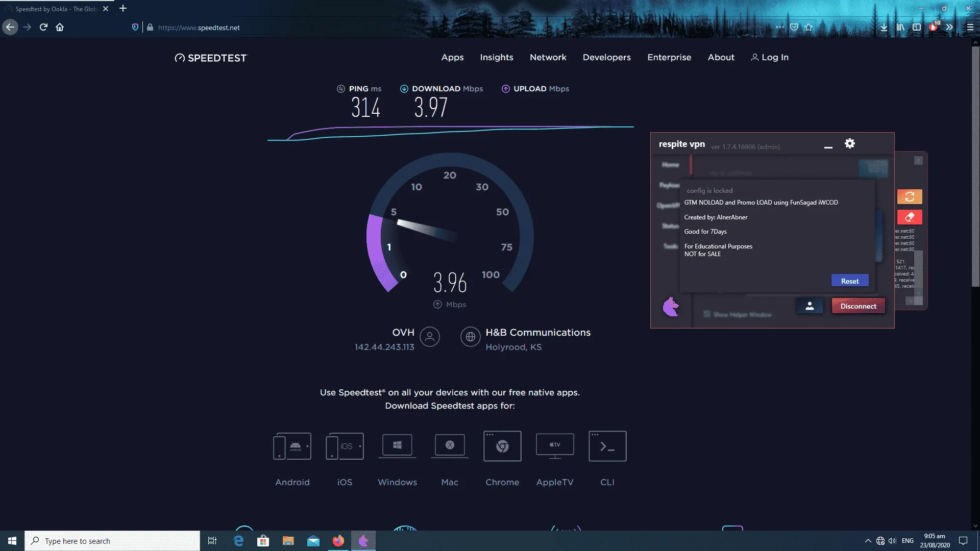The height and width of the screenshot is (551, 980).
Task: Open the Windows Start menu
Action: [x=12, y=541]
